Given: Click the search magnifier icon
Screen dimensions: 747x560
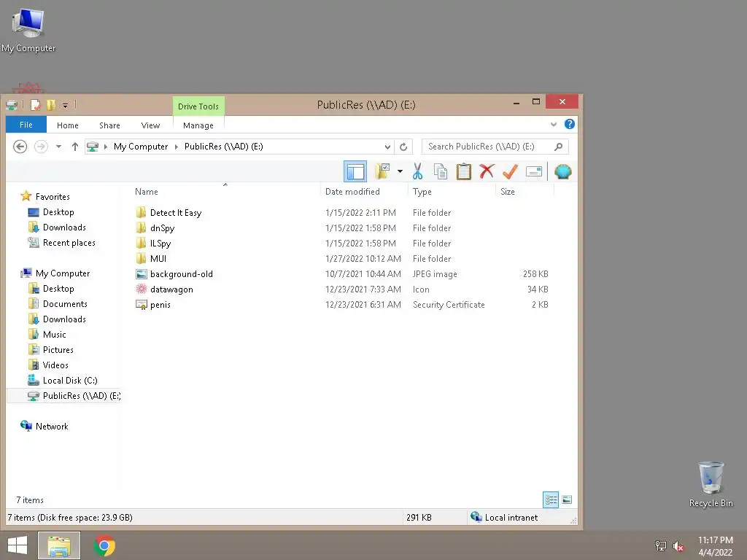Looking at the screenshot, I should pos(558,147).
